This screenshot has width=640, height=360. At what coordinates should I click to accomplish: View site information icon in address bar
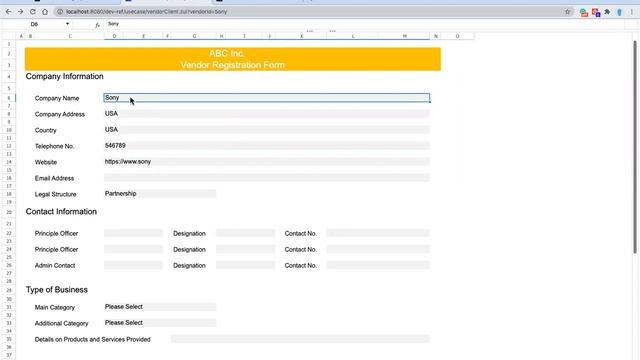[60, 12]
